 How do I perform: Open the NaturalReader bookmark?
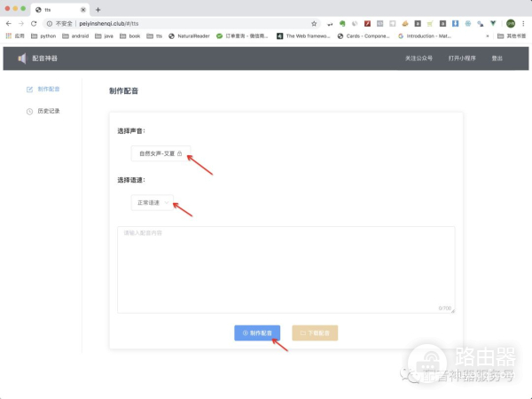coord(190,36)
